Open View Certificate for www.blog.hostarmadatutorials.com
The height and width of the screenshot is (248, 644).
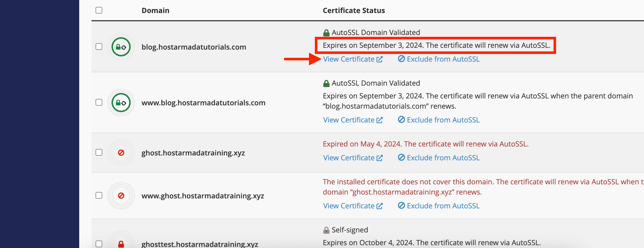(353, 120)
